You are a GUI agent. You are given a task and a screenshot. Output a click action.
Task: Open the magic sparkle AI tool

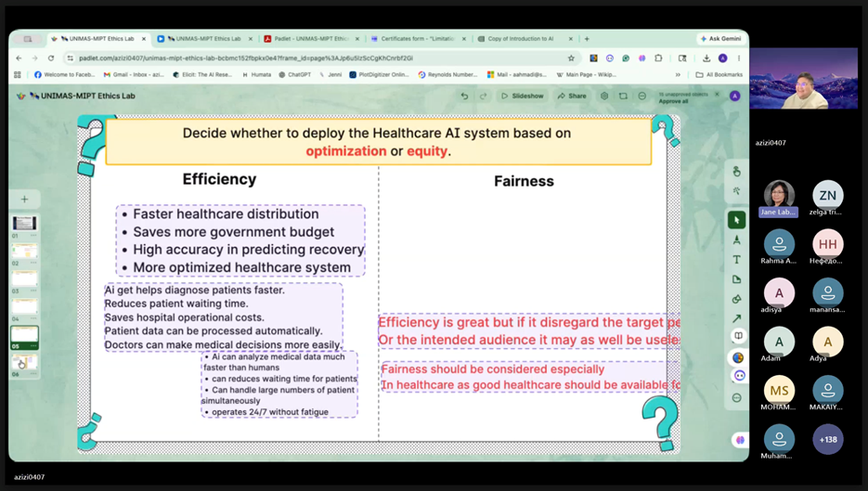[x=736, y=191]
